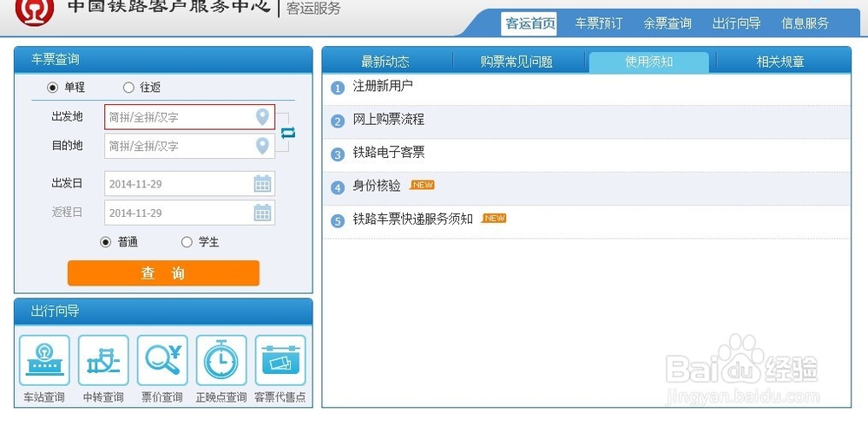Open the 票价查询 fare query icon
868x426 pixels.
pyautogui.click(x=162, y=360)
